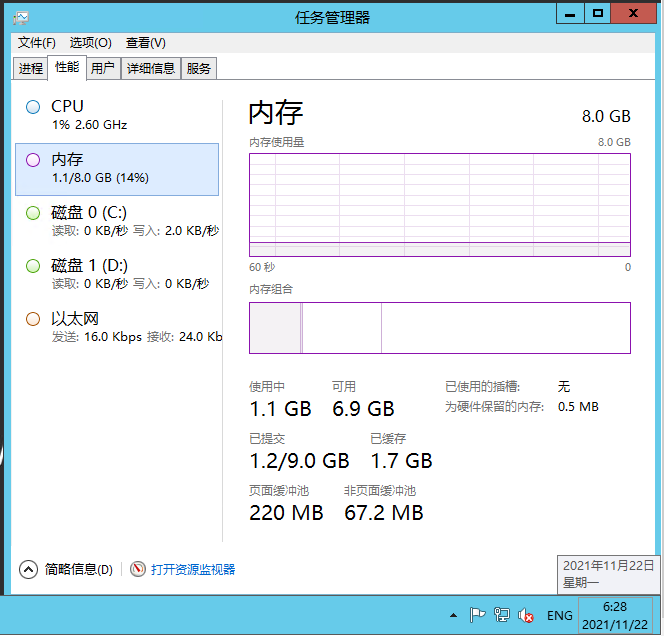
Task: Show hidden tray icons with the up arrow
Action: pyautogui.click(x=453, y=615)
